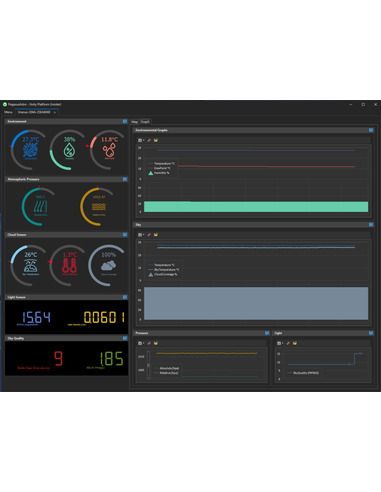Click the red 9 sky quality reading
The image size is (381, 492).
coord(58,359)
